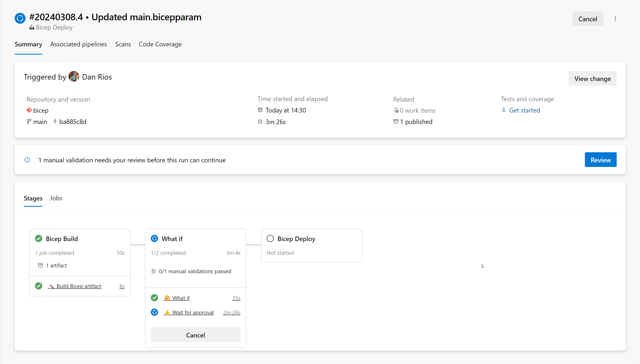
Task: Switch to the Jobs tab
Action: click(56, 198)
